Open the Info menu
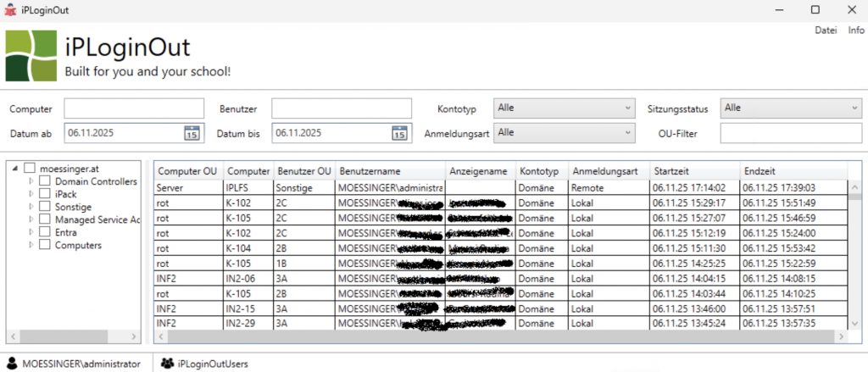868x372 pixels. point(856,31)
